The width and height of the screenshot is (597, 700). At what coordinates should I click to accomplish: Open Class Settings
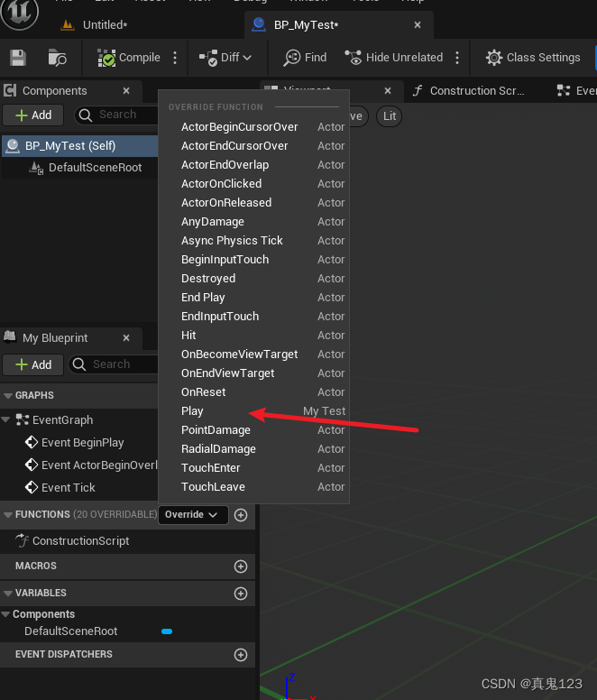pyautogui.click(x=533, y=58)
